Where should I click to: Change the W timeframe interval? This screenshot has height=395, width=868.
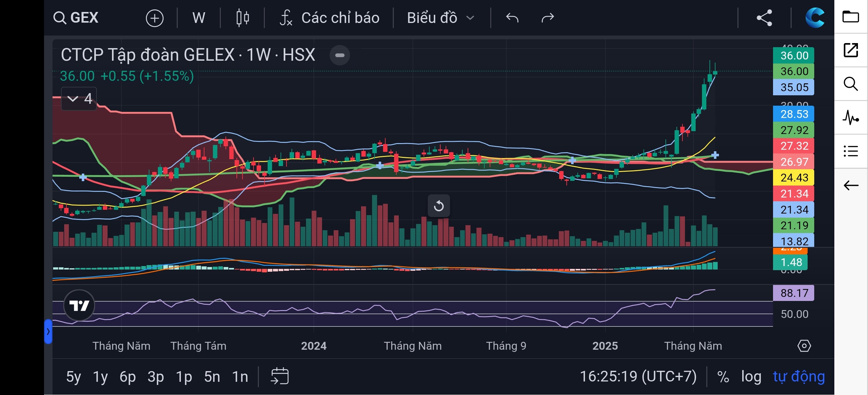click(198, 18)
